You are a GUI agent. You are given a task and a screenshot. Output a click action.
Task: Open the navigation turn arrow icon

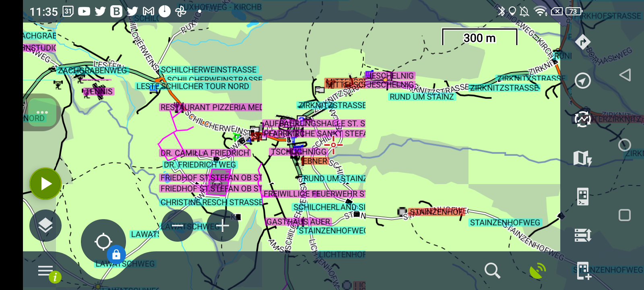click(x=582, y=42)
